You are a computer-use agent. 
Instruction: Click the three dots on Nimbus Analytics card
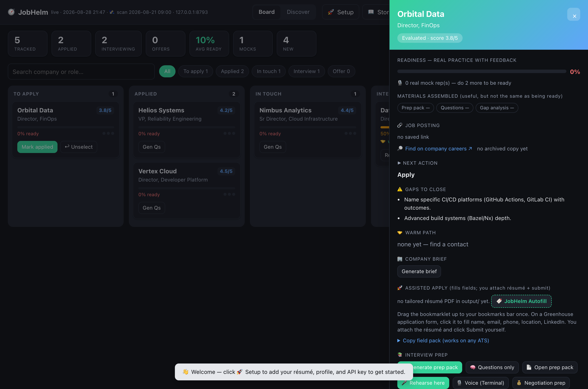[350, 134]
